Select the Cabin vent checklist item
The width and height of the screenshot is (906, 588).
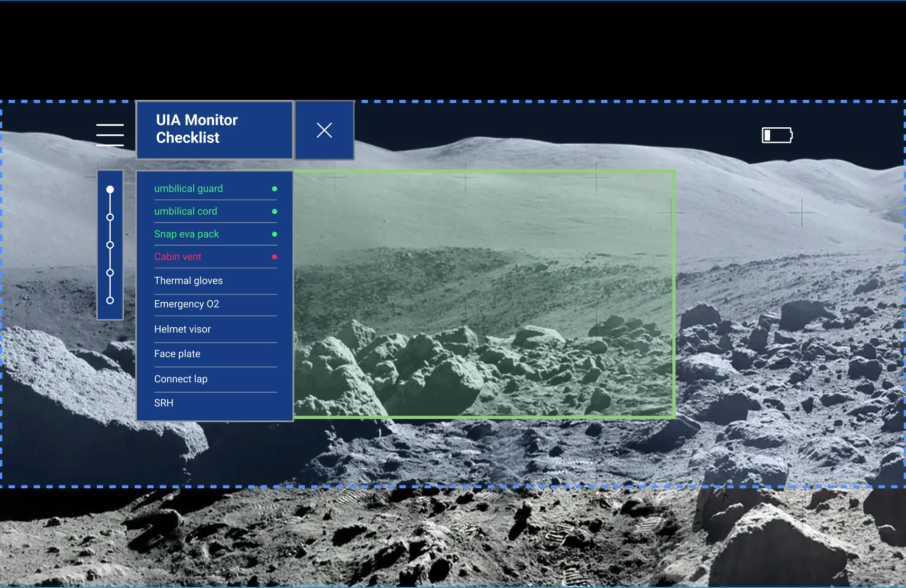coord(216,257)
